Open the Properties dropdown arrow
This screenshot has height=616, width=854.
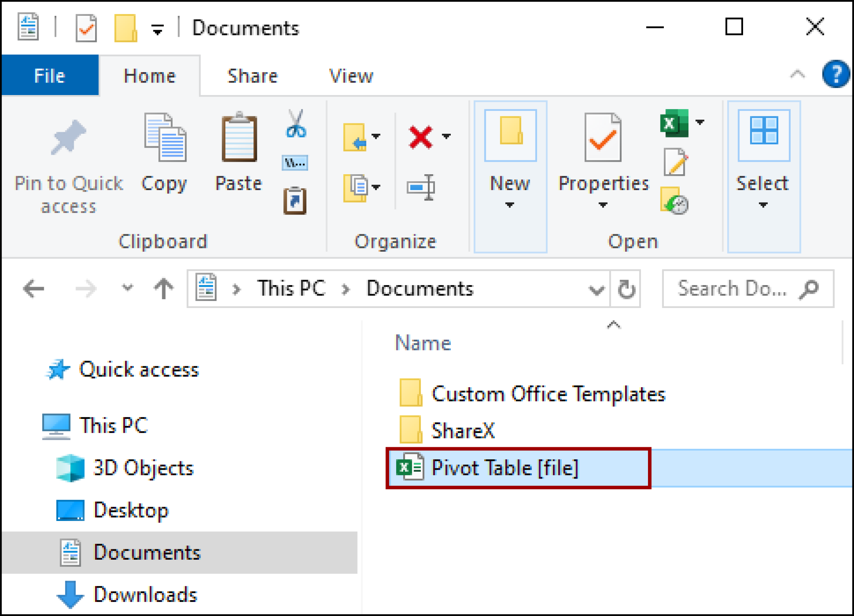(x=602, y=205)
